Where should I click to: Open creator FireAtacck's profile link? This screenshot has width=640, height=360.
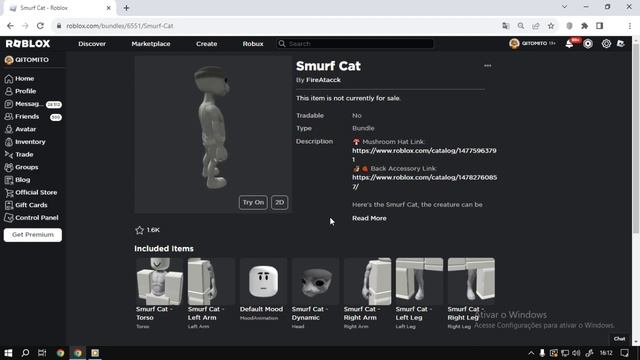pos(323,80)
